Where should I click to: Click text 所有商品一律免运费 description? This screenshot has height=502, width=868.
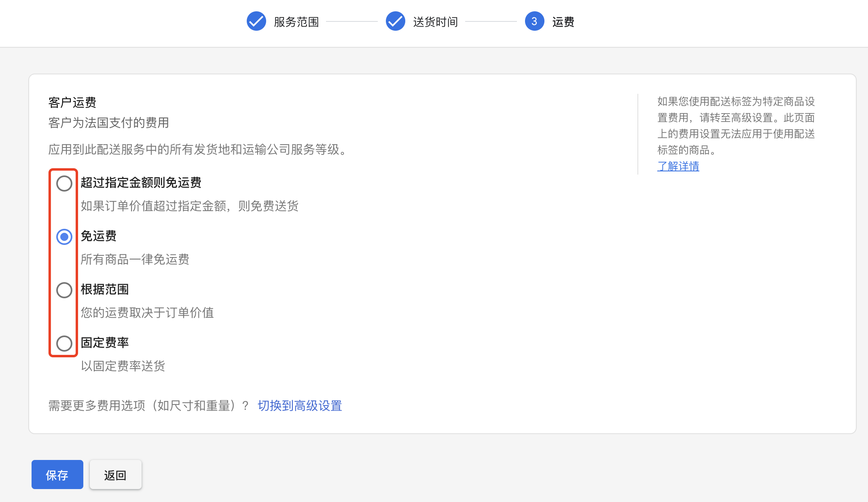(135, 259)
